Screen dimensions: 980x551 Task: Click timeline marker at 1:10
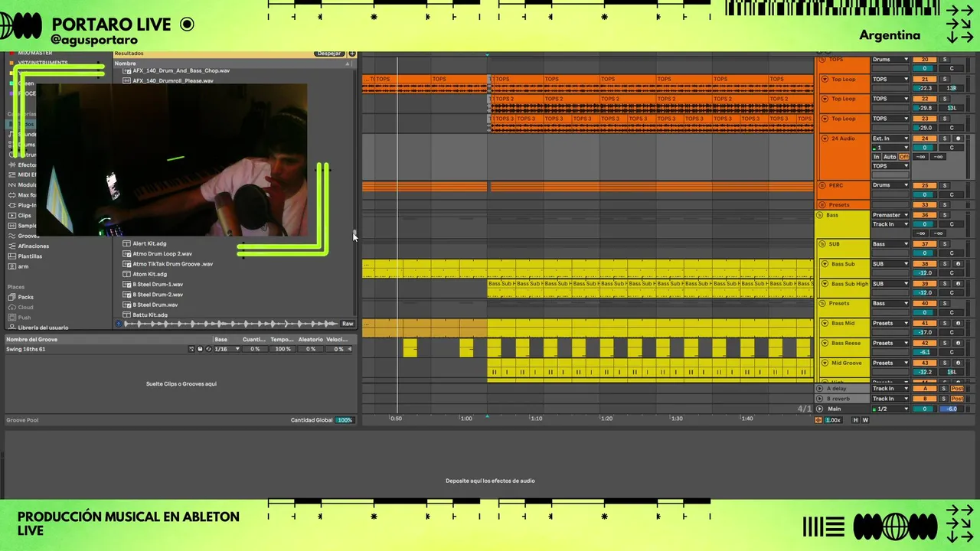[536, 419]
